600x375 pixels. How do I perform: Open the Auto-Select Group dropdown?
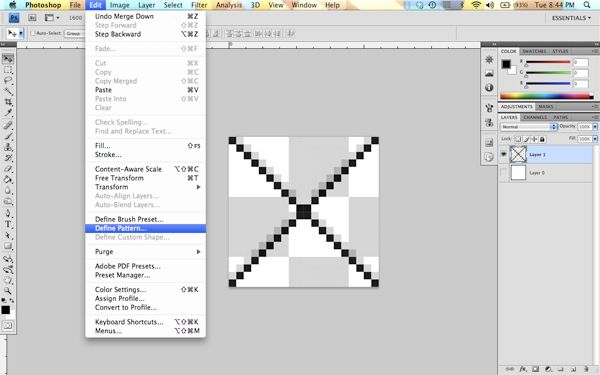pyautogui.click(x=74, y=34)
